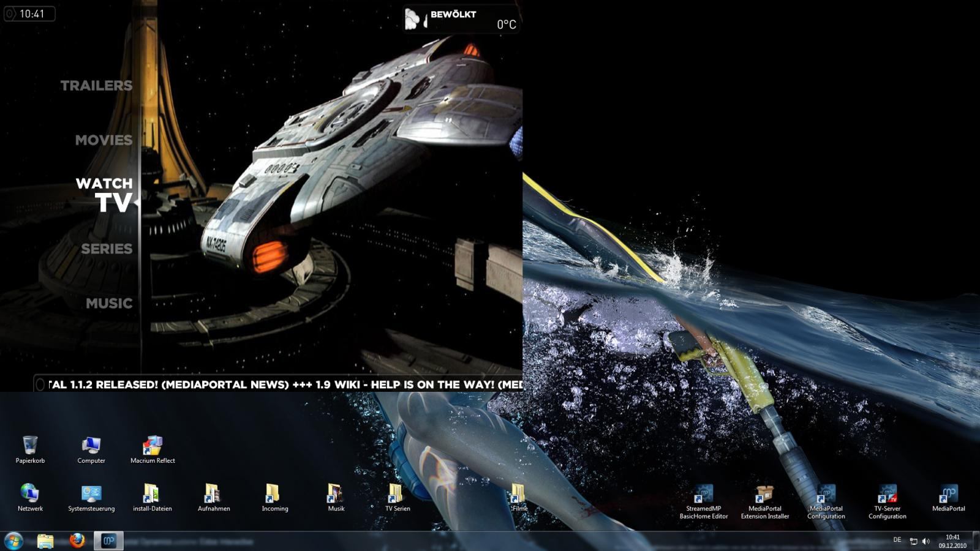The image size is (980, 551).
Task: Click the MediaPortal clock display
Action: (29, 13)
